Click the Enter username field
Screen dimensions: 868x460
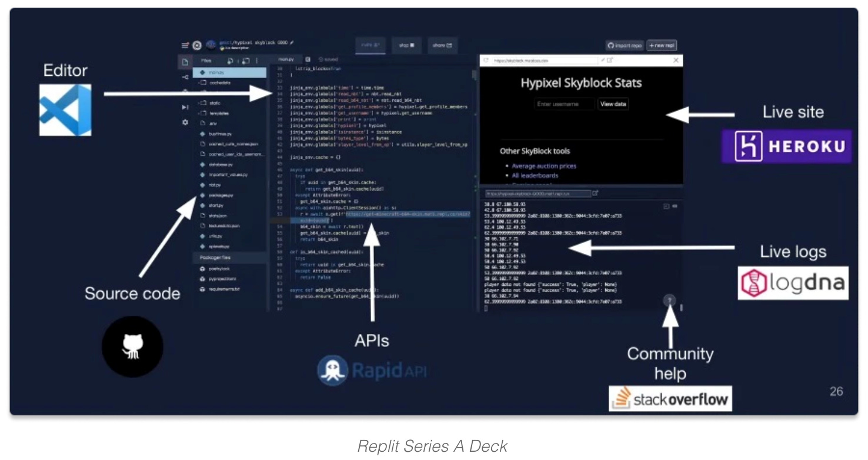[565, 104]
